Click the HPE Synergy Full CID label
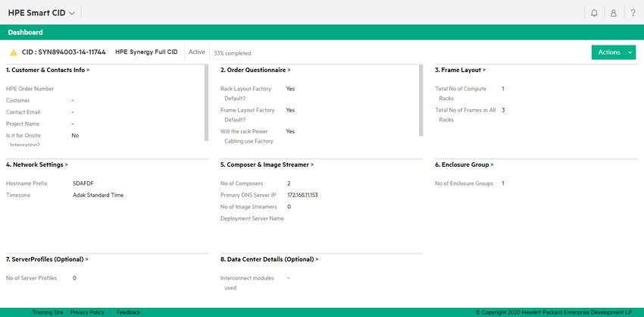This screenshot has width=644, height=317. click(147, 52)
